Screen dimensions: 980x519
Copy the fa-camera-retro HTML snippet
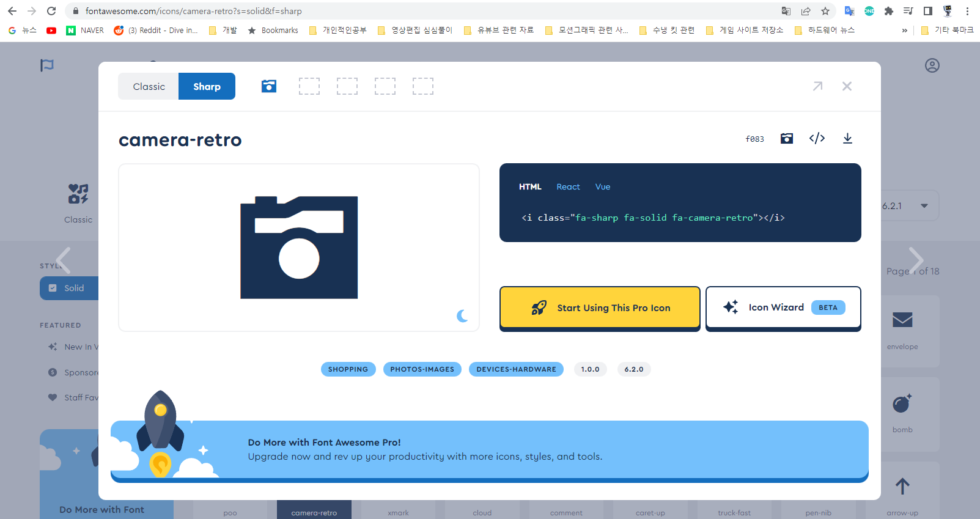(x=653, y=218)
